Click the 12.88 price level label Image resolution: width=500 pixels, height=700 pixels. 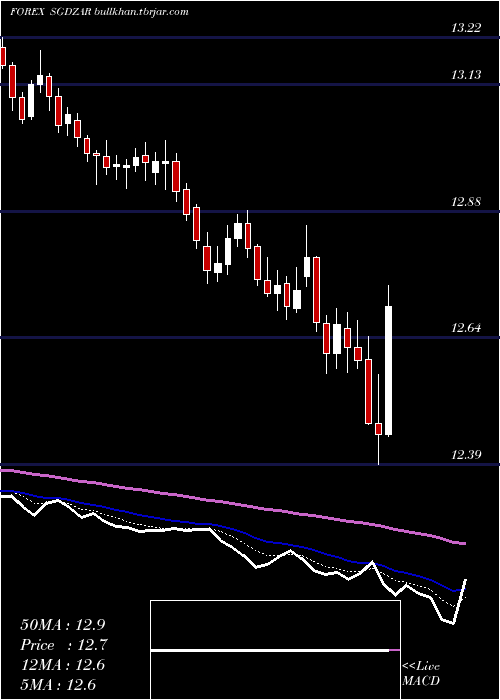coord(466,202)
